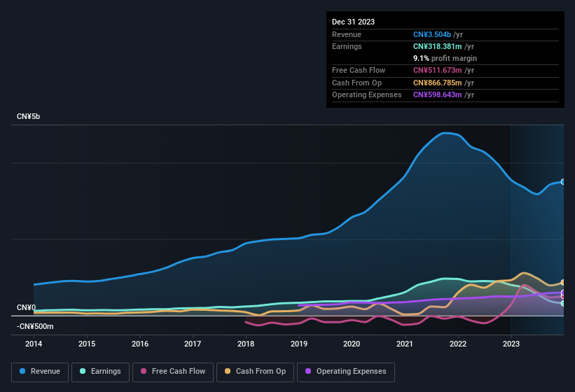Toggle the Operating Expenses legend button
Viewport: 575px width, 392px height.
coord(345,372)
